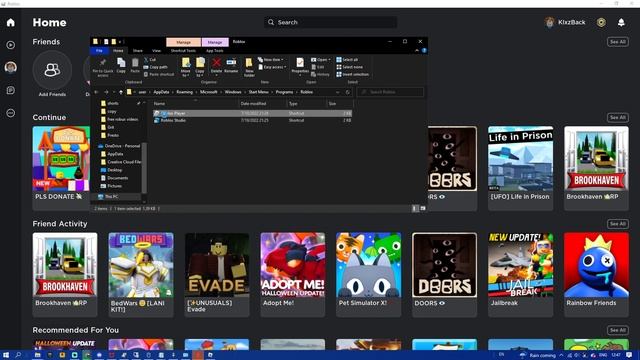Click Select none in Explorer ribbon

pos(349,67)
